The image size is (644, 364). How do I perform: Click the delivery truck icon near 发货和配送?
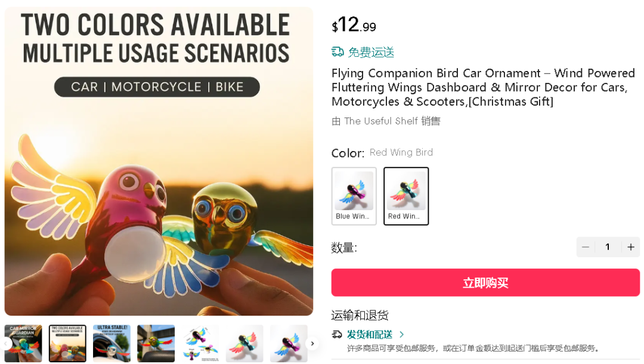[337, 334]
